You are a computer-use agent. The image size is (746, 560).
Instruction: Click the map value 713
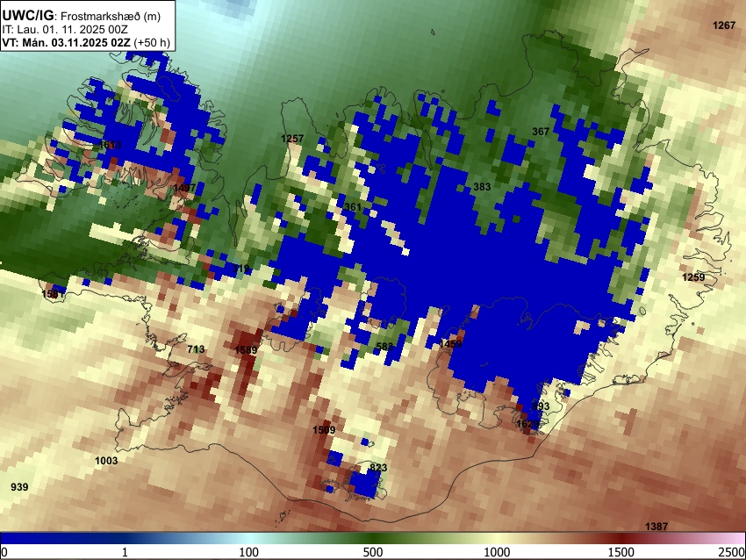[x=196, y=349]
